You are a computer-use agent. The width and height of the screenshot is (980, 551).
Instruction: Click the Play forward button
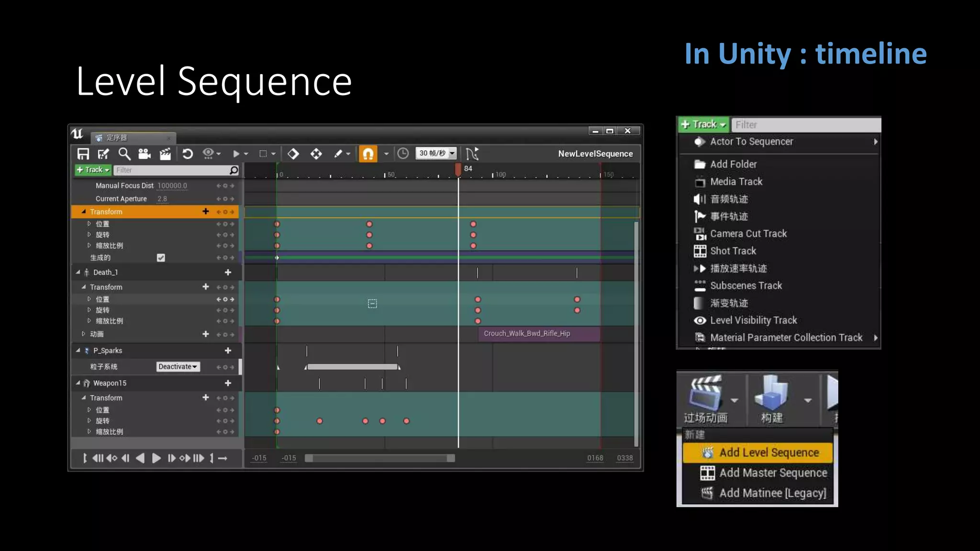point(156,458)
